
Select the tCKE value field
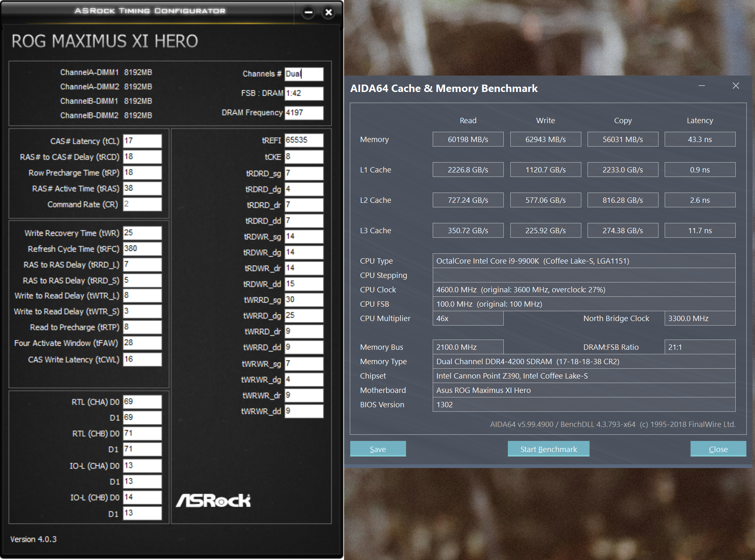[x=304, y=157]
